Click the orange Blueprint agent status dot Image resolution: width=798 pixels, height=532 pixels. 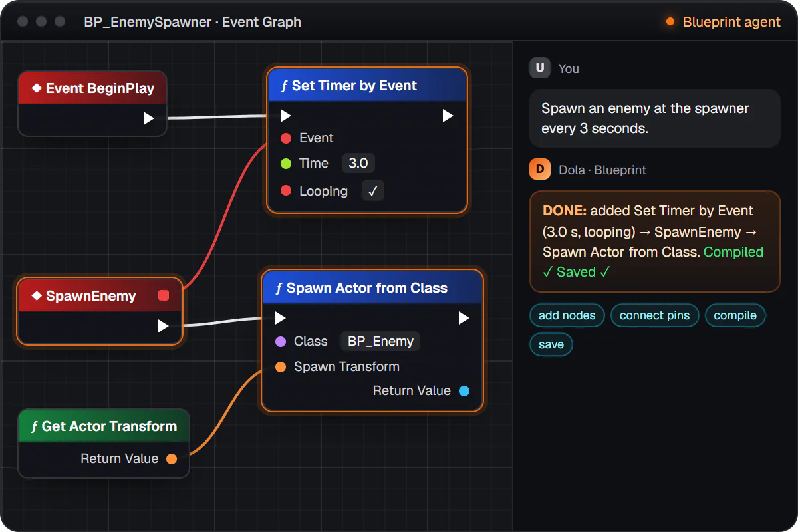click(x=670, y=22)
